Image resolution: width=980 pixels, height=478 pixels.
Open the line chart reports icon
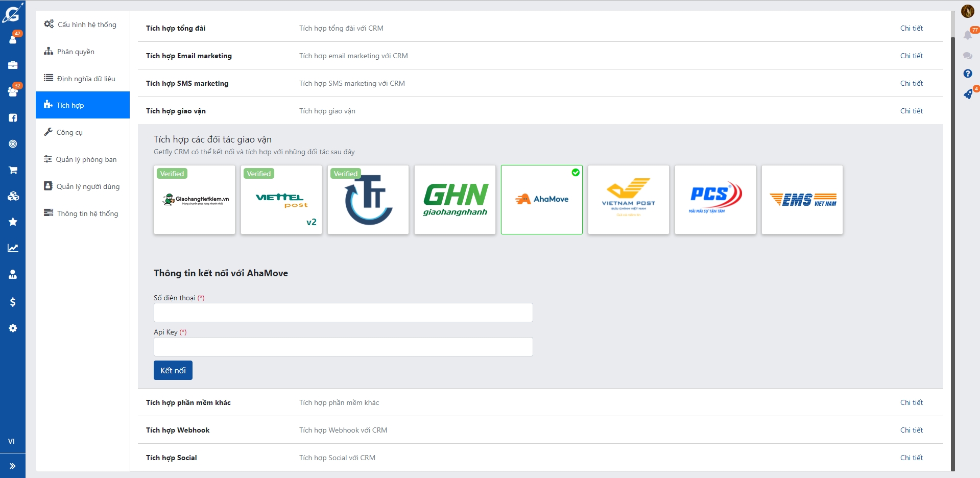click(x=13, y=248)
